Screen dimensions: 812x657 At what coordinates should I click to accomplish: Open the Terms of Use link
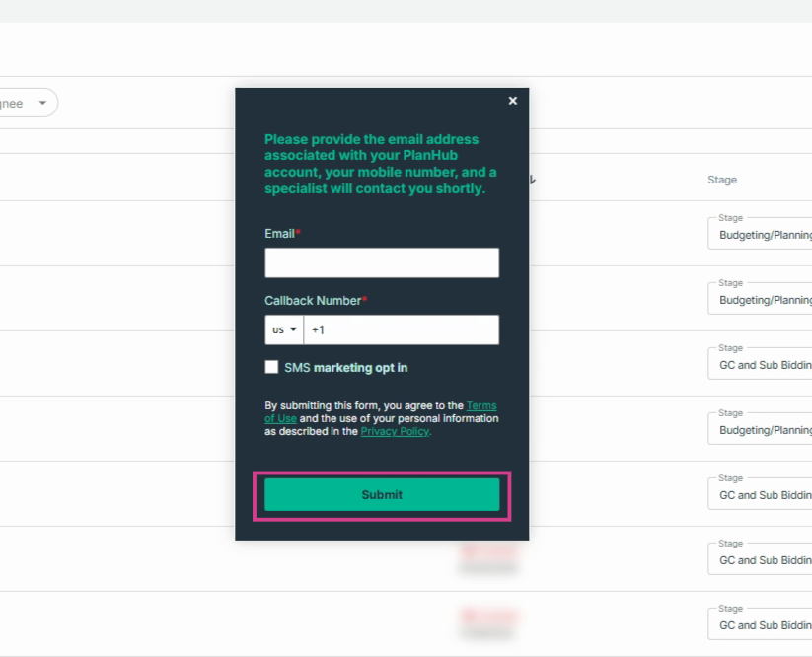[381, 412]
